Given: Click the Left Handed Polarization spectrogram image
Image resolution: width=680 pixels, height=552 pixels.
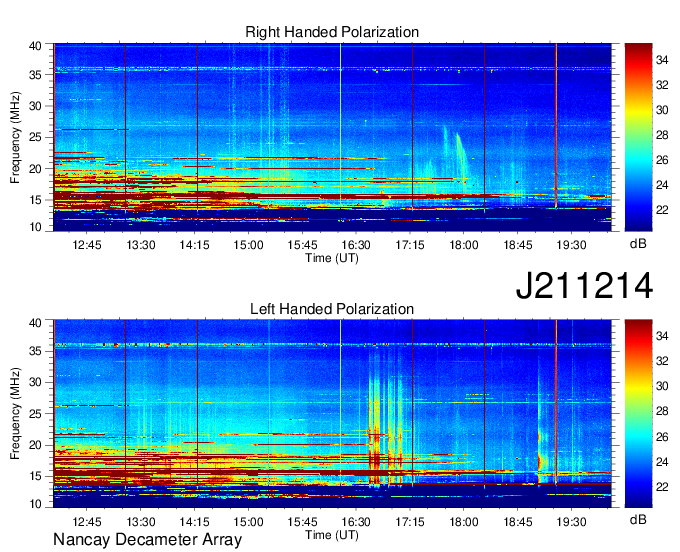Looking at the screenshot, I should (x=332, y=414).
